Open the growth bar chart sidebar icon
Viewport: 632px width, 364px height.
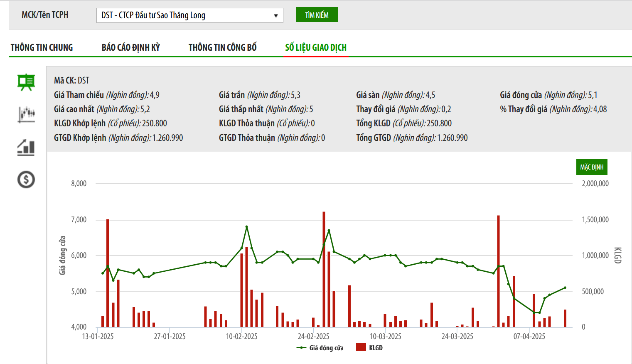[x=26, y=148]
